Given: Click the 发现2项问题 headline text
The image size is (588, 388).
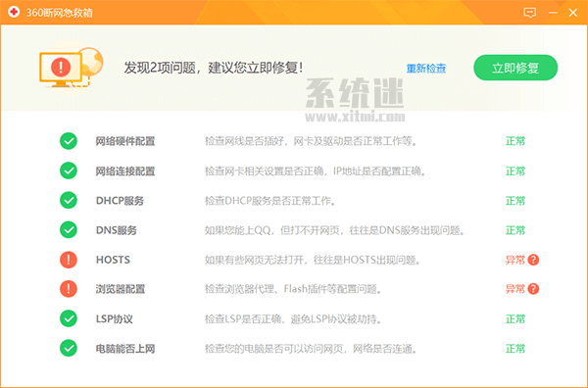Looking at the screenshot, I should (214, 68).
